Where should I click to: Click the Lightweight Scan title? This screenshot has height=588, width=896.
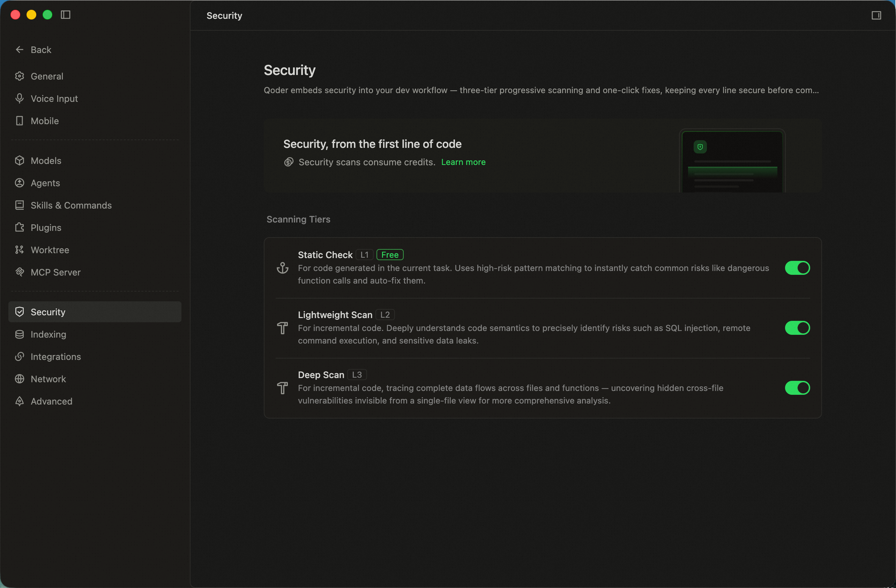(x=335, y=315)
